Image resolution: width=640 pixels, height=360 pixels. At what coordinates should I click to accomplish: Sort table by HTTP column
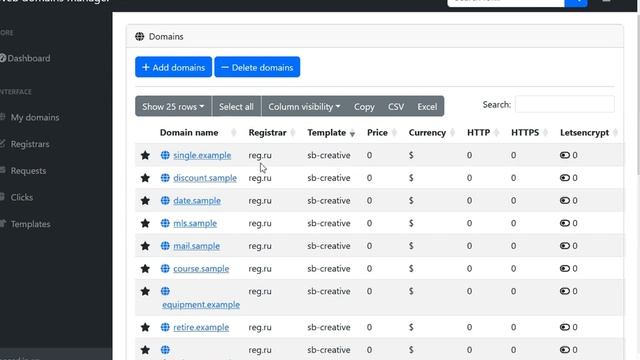coord(483,133)
